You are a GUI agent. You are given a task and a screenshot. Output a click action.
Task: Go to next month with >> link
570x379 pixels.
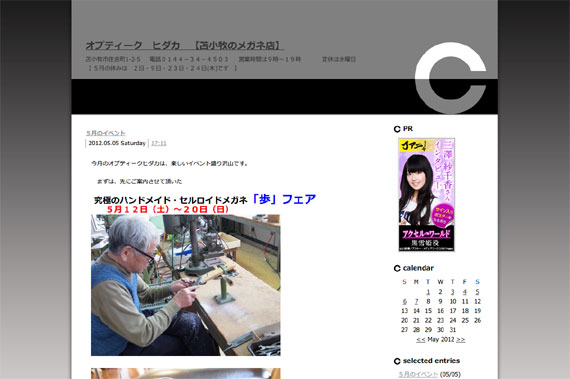click(x=461, y=340)
